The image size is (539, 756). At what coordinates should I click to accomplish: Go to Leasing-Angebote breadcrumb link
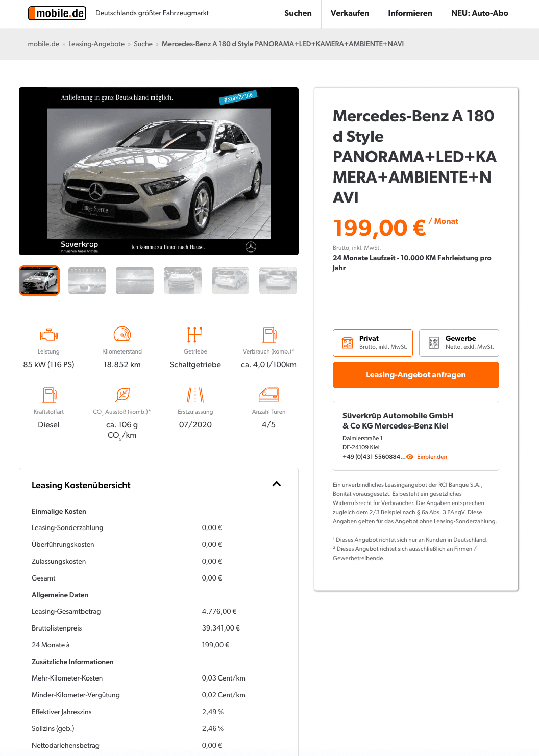96,44
